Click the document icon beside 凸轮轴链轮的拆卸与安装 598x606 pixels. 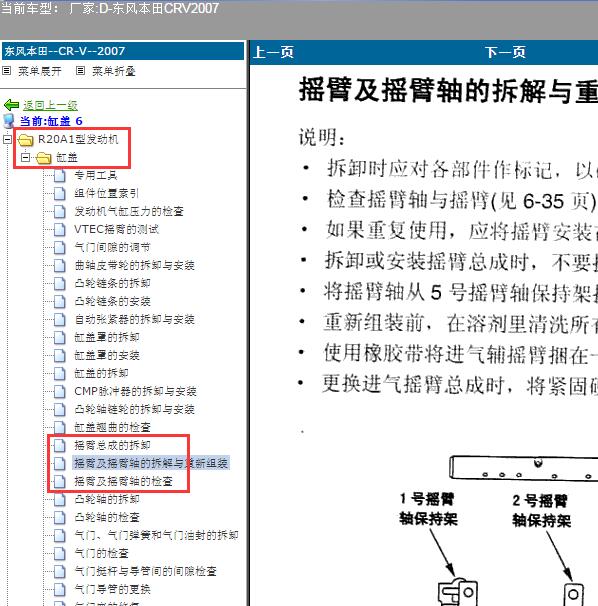tap(60, 409)
